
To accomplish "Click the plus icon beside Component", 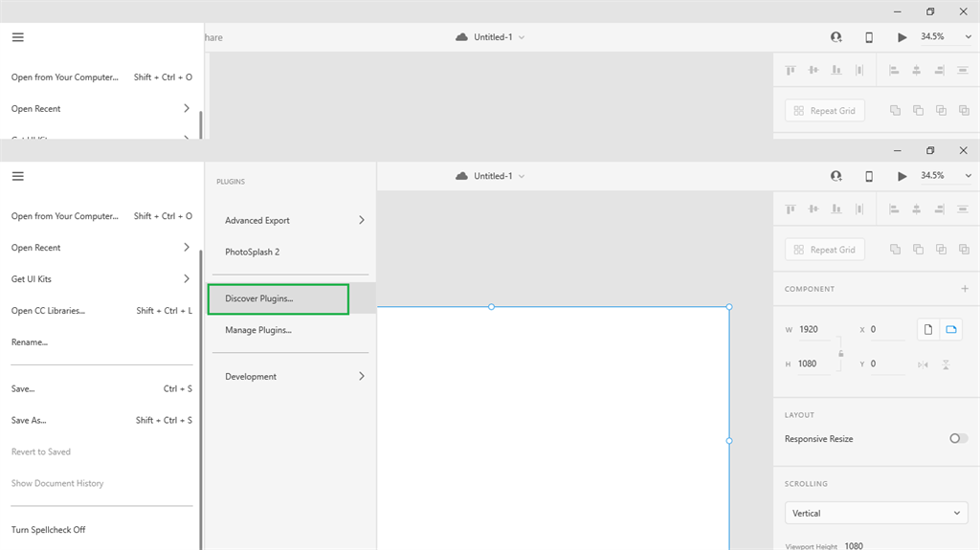I will click(964, 289).
